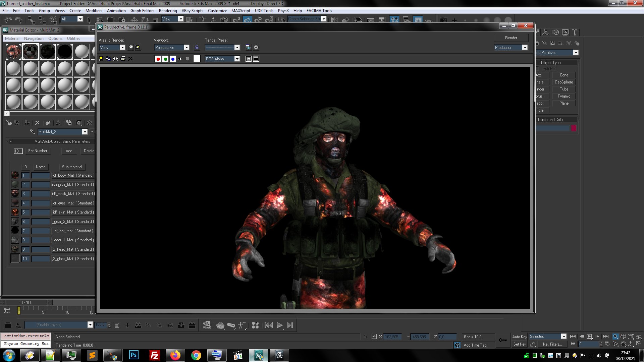Save the rendered image in frame window
This screenshot has height=362, width=644.
click(101, 59)
